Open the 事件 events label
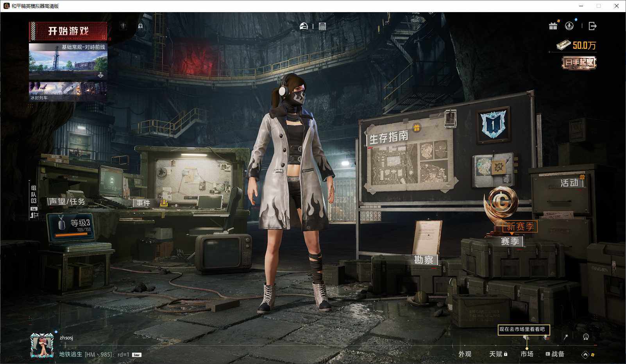 click(x=143, y=203)
